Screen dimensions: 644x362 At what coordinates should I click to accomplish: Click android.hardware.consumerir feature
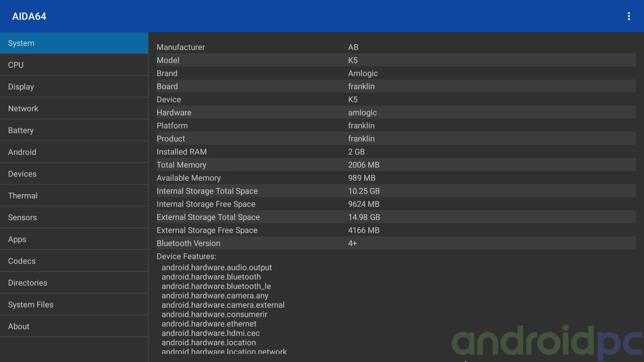tap(214, 314)
